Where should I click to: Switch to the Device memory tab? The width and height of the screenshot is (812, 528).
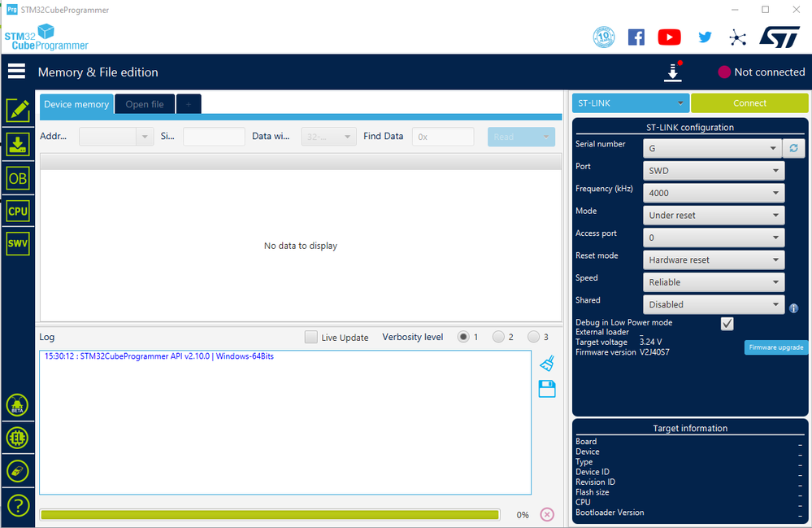[x=76, y=104]
